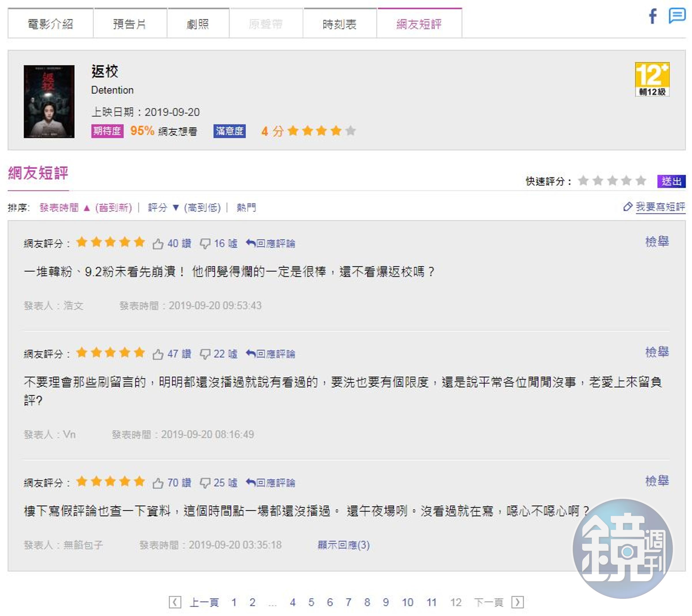Click the blue chat message icon

click(677, 16)
